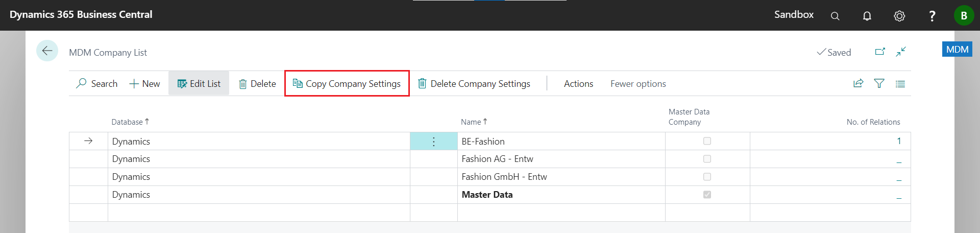Image resolution: width=980 pixels, height=233 pixels.
Task: Toggle Master Data Company checkbox for Fashion GmbH - Entw
Action: click(707, 177)
